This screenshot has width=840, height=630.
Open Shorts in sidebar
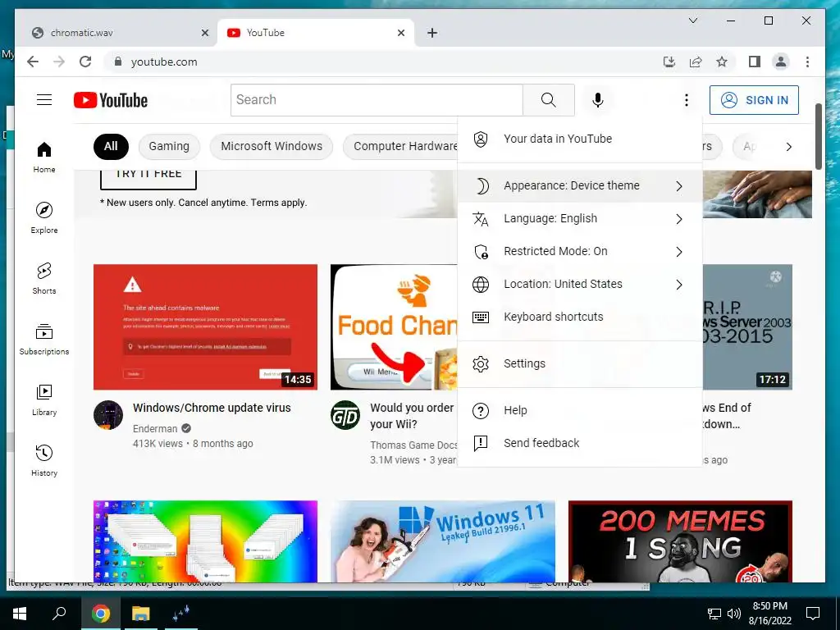coord(44,279)
